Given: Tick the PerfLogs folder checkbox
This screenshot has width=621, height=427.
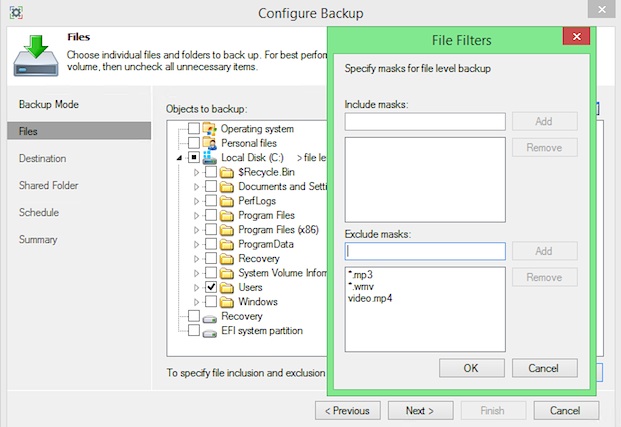Looking at the screenshot, I should click(211, 201).
